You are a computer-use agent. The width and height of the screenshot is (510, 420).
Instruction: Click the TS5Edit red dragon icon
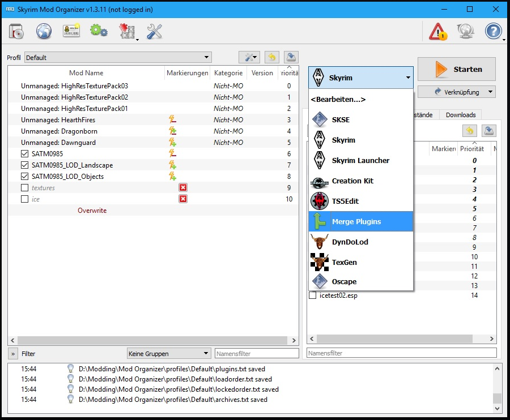tap(320, 201)
